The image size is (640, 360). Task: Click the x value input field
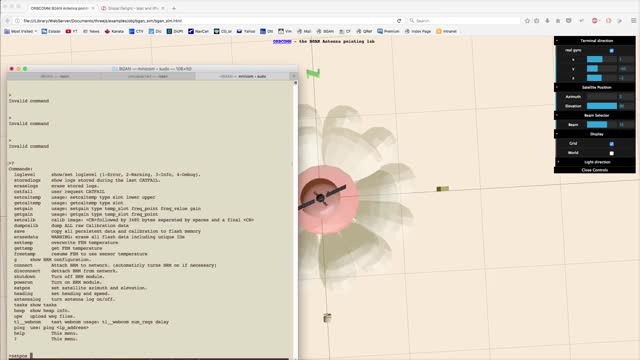click(x=626, y=60)
